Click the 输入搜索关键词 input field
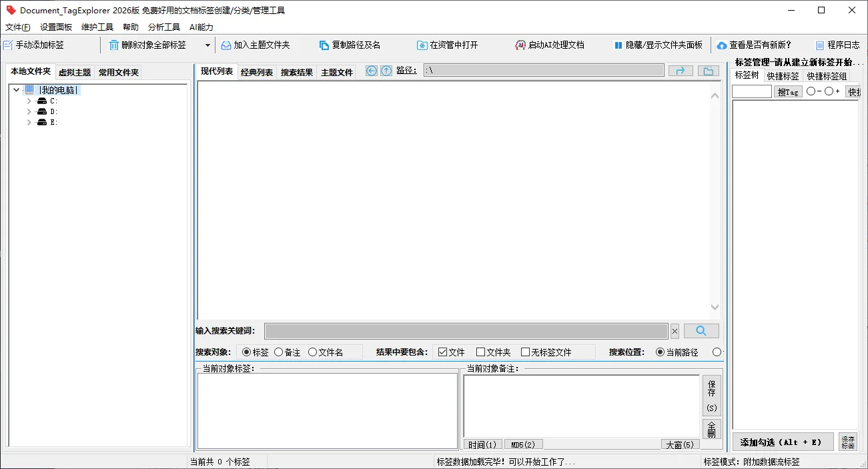The height and width of the screenshot is (469, 868). (x=466, y=331)
